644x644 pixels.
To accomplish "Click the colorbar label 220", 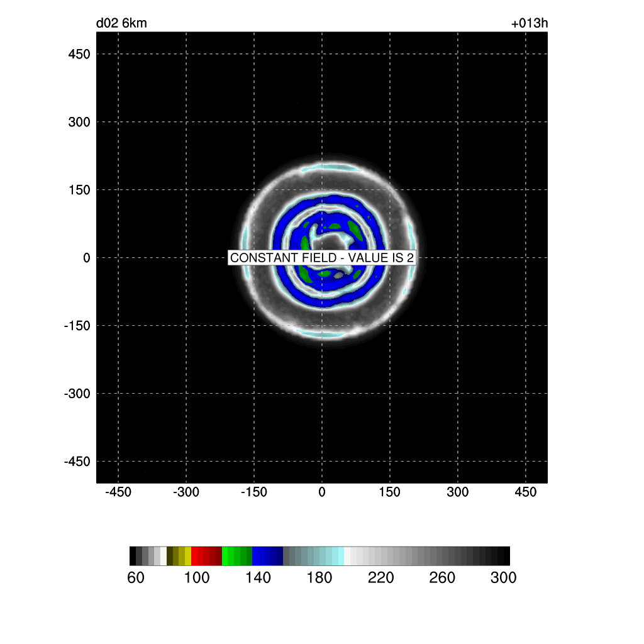I will coord(380,578).
